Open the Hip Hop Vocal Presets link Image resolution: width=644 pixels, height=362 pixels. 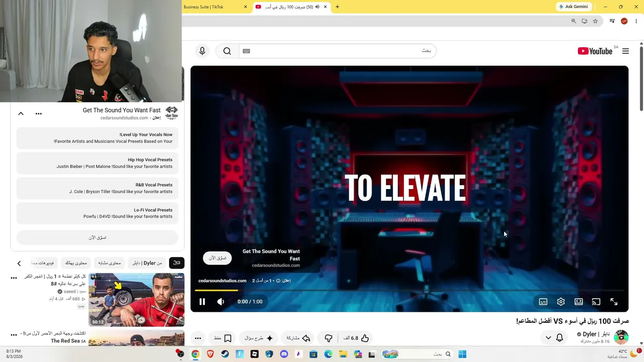click(98, 163)
